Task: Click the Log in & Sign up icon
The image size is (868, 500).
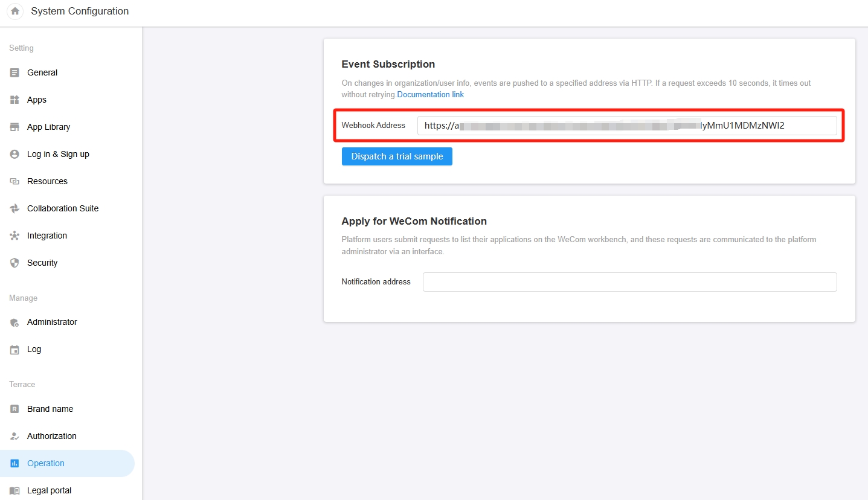Action: coord(15,154)
